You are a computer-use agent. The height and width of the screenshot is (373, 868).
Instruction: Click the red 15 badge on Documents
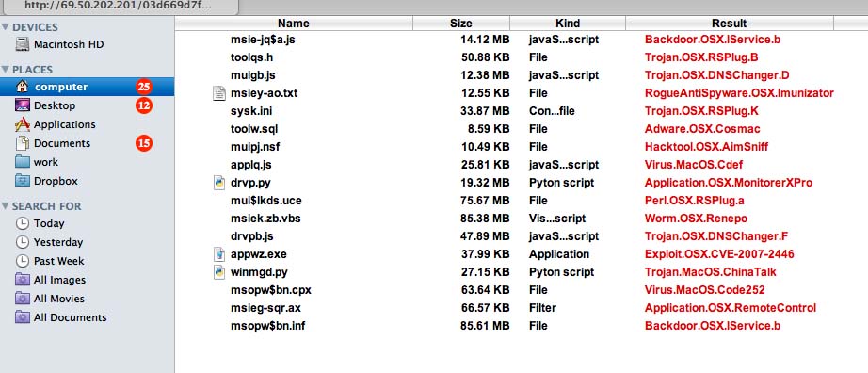point(144,143)
